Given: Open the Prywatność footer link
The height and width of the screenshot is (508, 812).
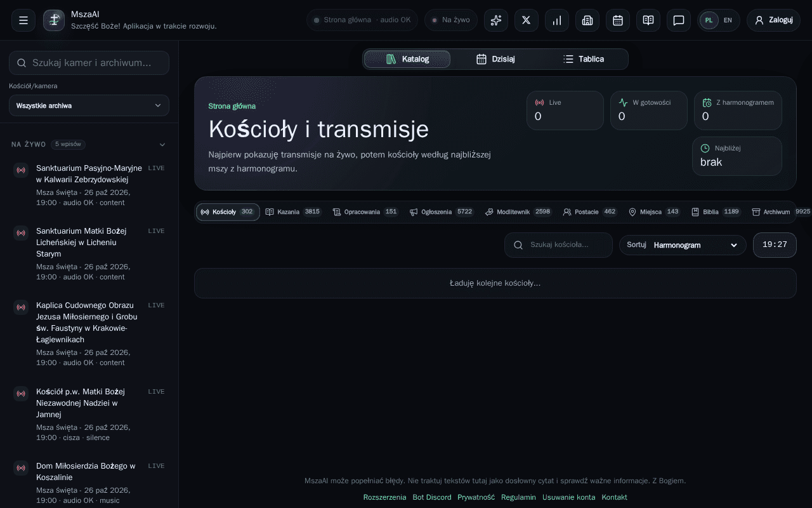Looking at the screenshot, I should [476, 497].
